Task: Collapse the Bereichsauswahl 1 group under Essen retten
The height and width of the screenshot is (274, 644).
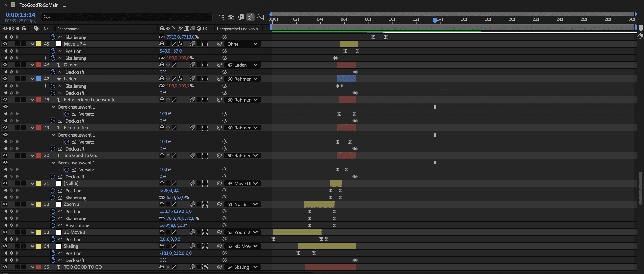Action: pyautogui.click(x=53, y=135)
